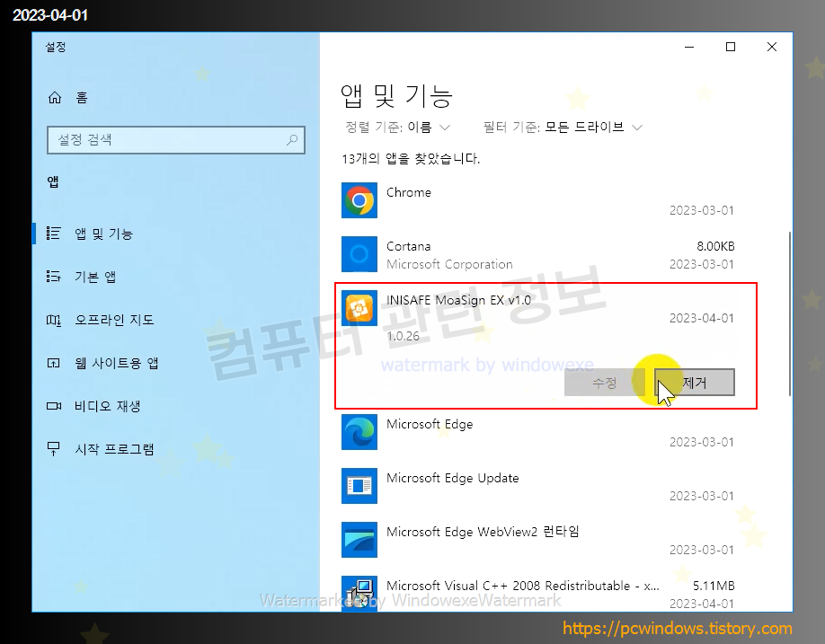Screen dimensions: 825x644
Task: Close the 설정 window
Action: click(772, 47)
